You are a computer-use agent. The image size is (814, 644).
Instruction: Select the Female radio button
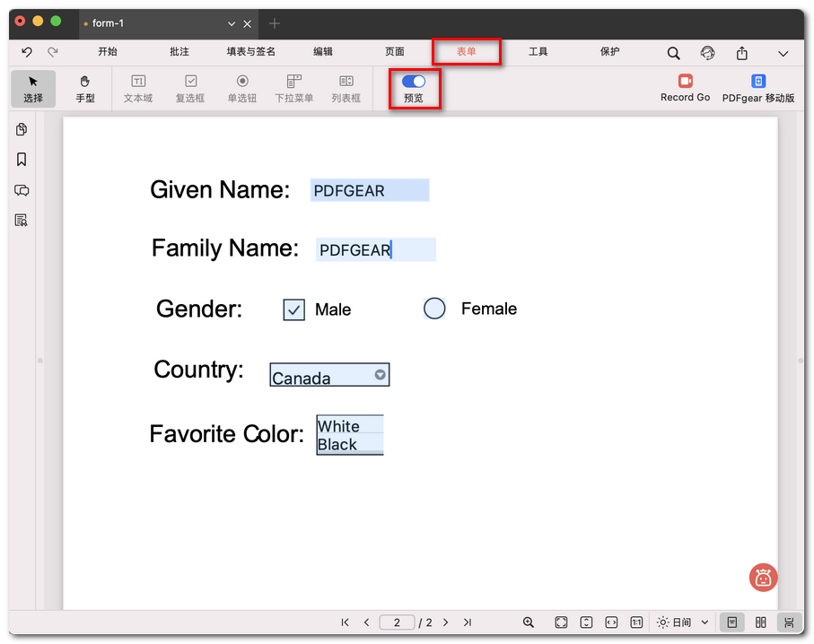[434, 309]
